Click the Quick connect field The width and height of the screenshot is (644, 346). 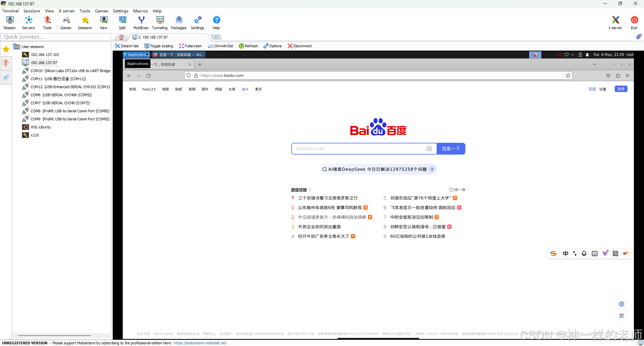coord(56,37)
